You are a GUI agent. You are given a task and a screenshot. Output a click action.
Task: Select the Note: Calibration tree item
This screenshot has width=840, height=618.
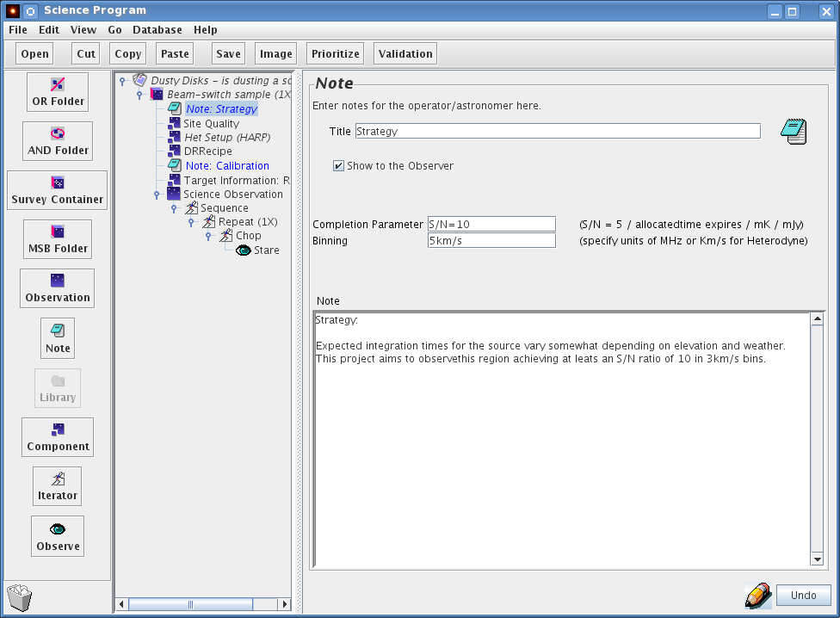click(x=227, y=166)
